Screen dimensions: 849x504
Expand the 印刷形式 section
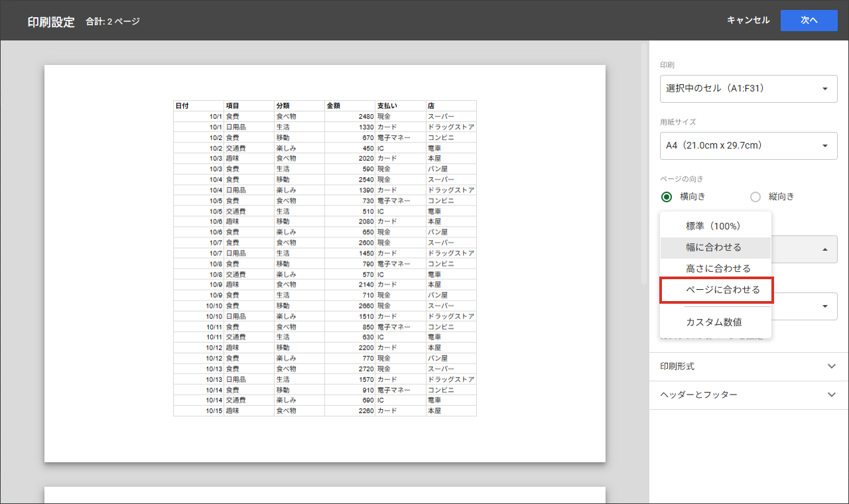tap(749, 367)
